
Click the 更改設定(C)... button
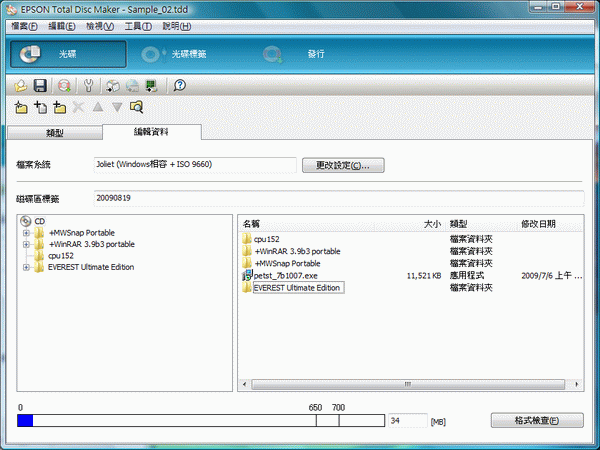tap(343, 165)
